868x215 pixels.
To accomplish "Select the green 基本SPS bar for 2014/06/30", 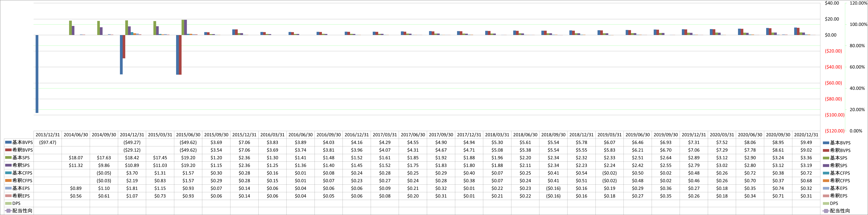I will (70, 28).
